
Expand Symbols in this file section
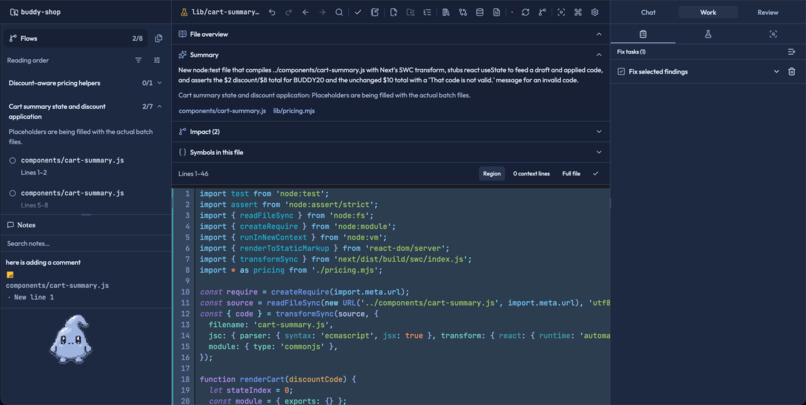click(599, 152)
